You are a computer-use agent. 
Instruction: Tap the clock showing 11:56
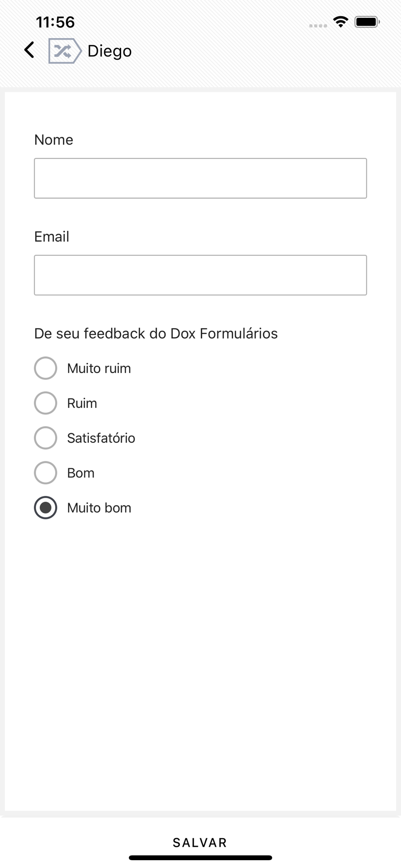coord(56,22)
